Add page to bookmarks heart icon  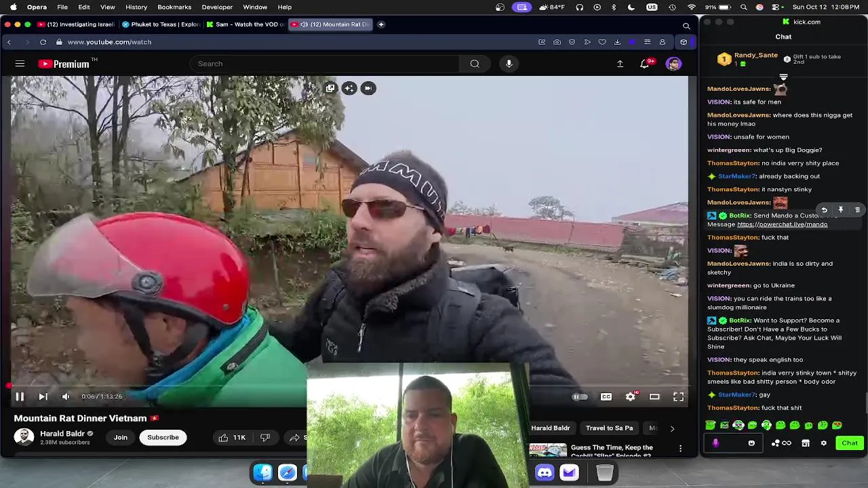tap(602, 42)
